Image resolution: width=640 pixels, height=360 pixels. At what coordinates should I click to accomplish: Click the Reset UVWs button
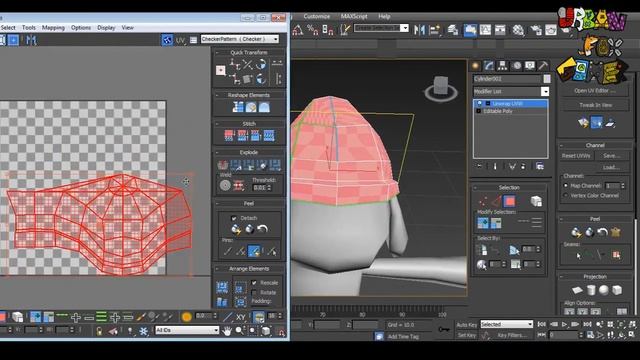[x=576, y=156]
